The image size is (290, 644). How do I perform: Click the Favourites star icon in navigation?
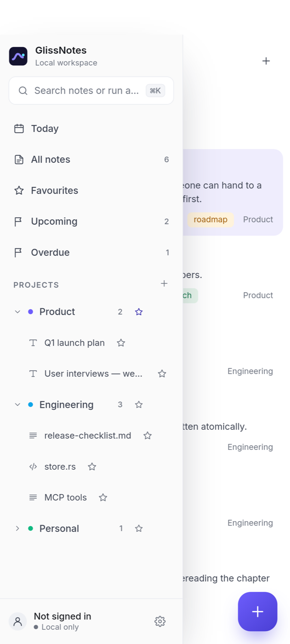pyautogui.click(x=19, y=191)
